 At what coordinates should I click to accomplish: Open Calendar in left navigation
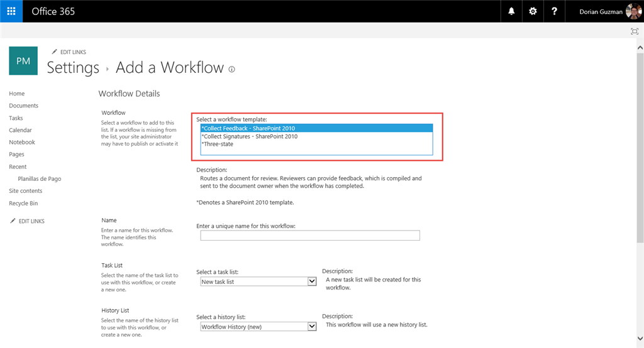[x=20, y=130]
